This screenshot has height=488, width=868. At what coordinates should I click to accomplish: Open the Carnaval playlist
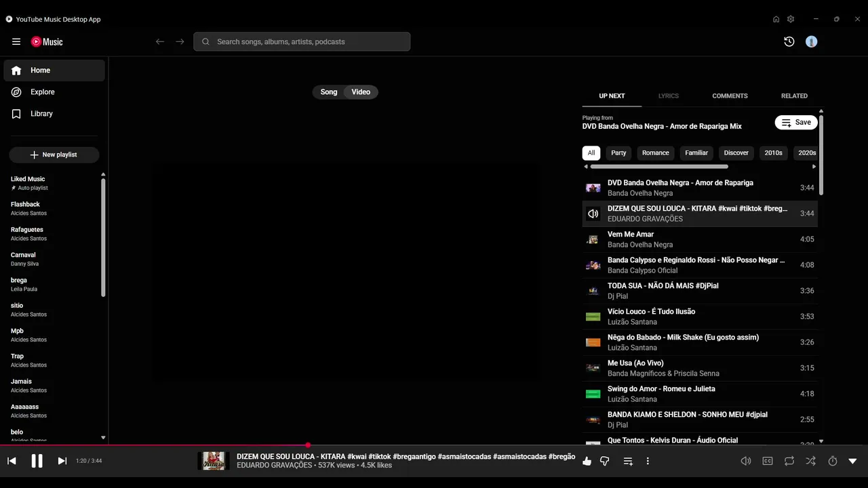click(53, 259)
